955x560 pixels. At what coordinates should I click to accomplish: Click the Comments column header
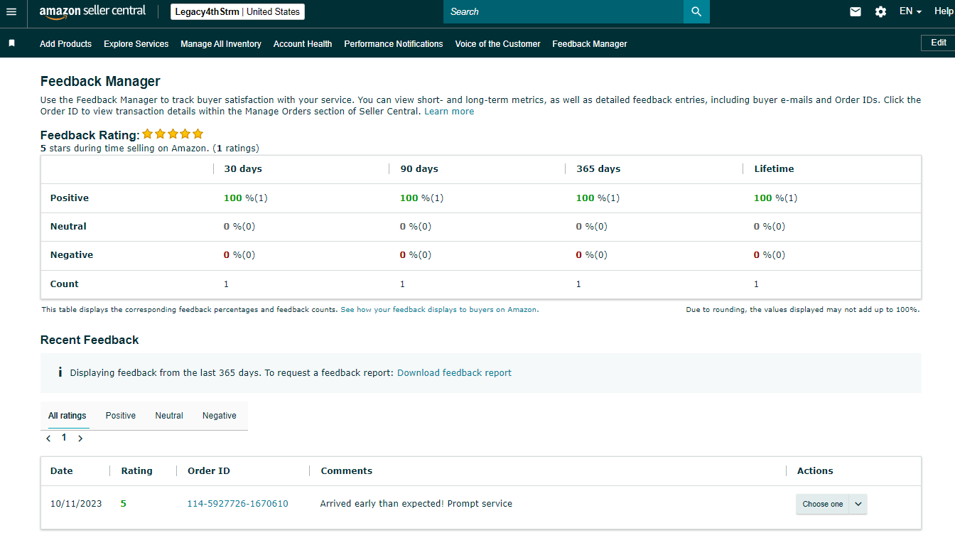coord(347,470)
